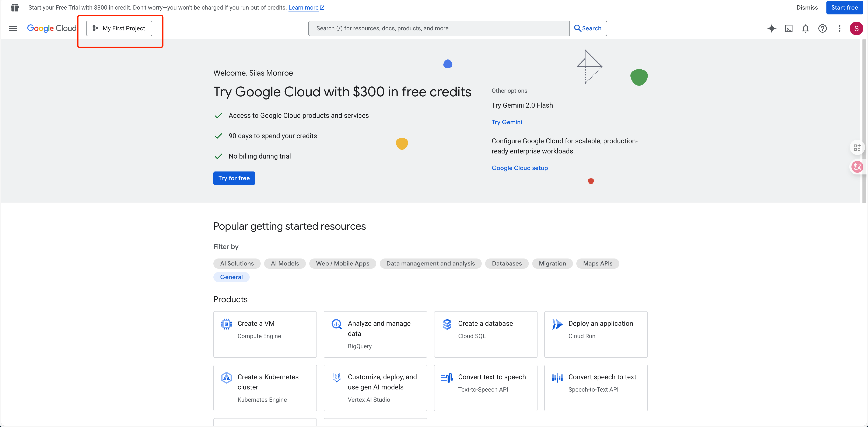The width and height of the screenshot is (868, 427).
Task: Open the My First Project selector
Action: click(x=119, y=28)
